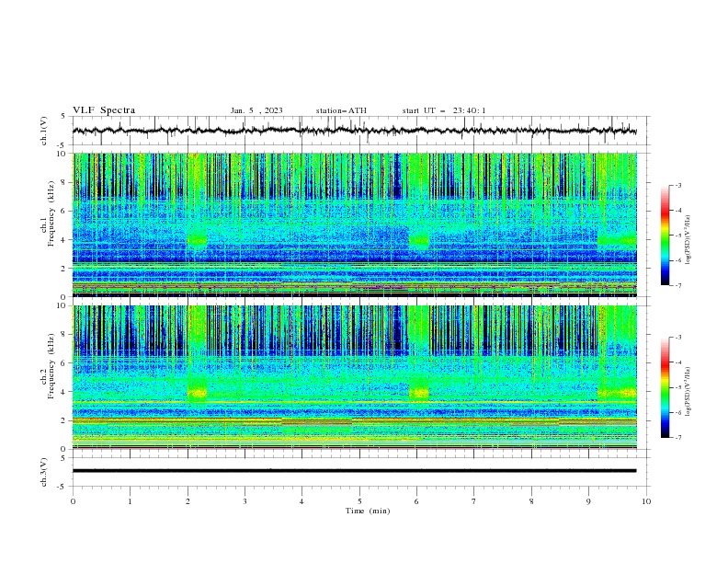
Task: Click the time axis tick label "3"
Action: click(x=245, y=501)
